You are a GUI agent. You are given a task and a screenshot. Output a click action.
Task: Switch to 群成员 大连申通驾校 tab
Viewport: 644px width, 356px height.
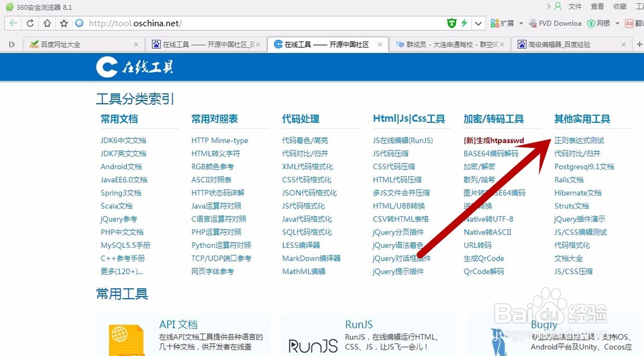(x=451, y=44)
